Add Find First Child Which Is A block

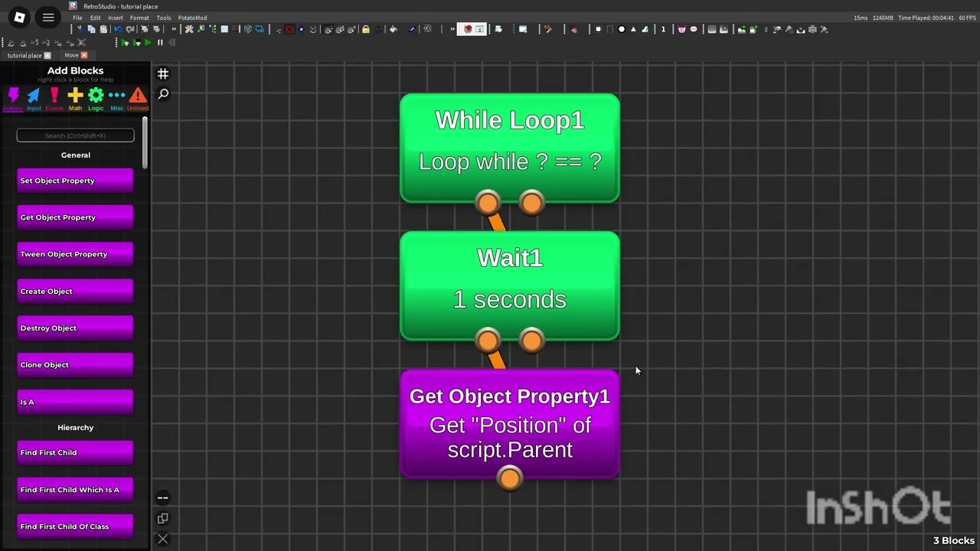[75, 489]
